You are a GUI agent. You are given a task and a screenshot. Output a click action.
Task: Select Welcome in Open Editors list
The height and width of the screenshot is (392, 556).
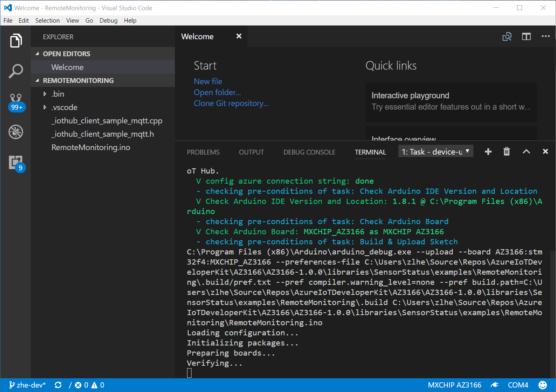point(103,67)
